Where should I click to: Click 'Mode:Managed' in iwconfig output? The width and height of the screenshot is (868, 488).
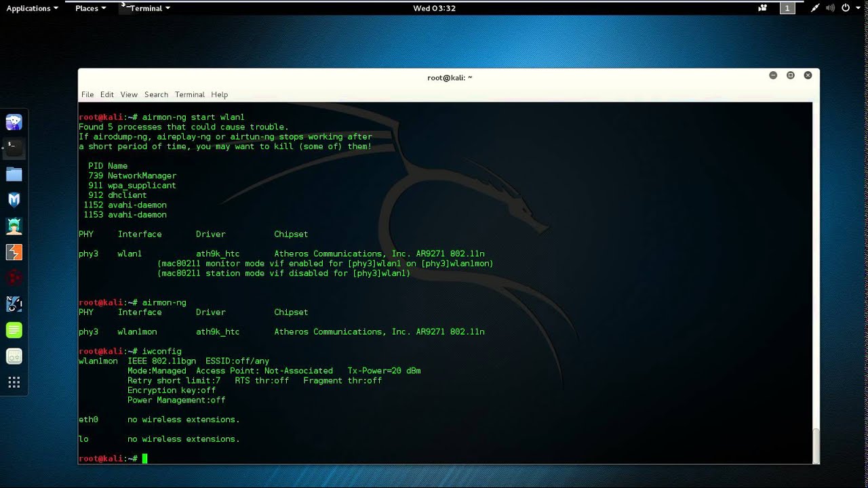tap(157, 371)
